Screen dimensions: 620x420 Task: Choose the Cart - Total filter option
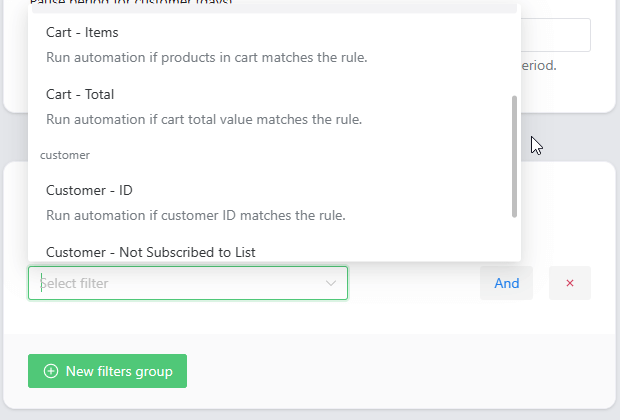click(274, 106)
